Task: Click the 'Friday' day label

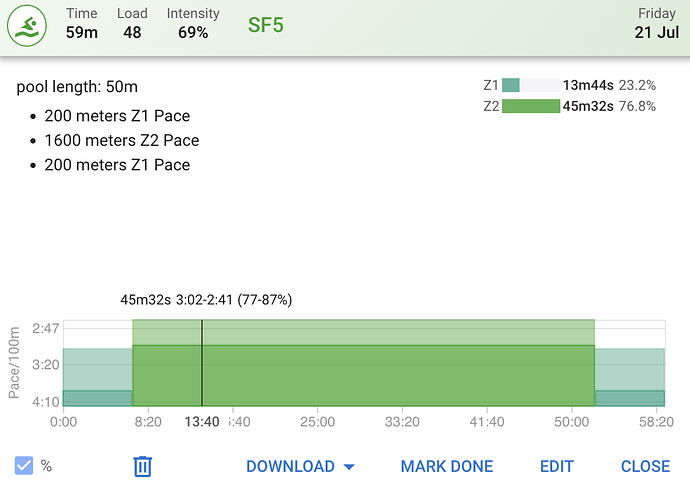Action: click(657, 13)
